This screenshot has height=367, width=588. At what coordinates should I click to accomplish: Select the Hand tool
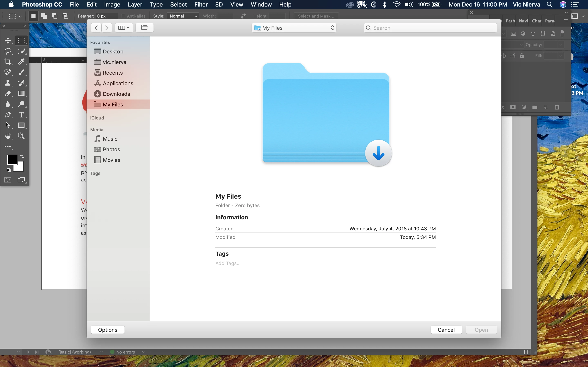pyautogui.click(x=8, y=136)
